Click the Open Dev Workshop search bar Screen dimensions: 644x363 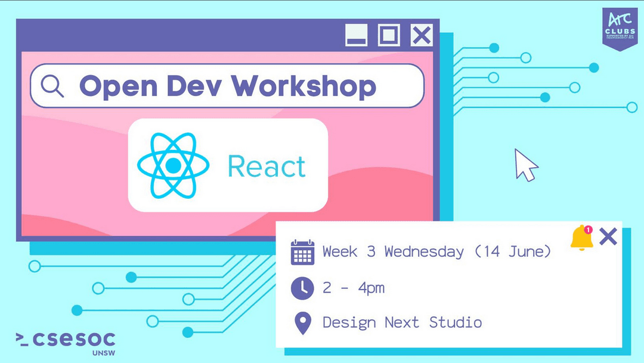[x=227, y=85]
